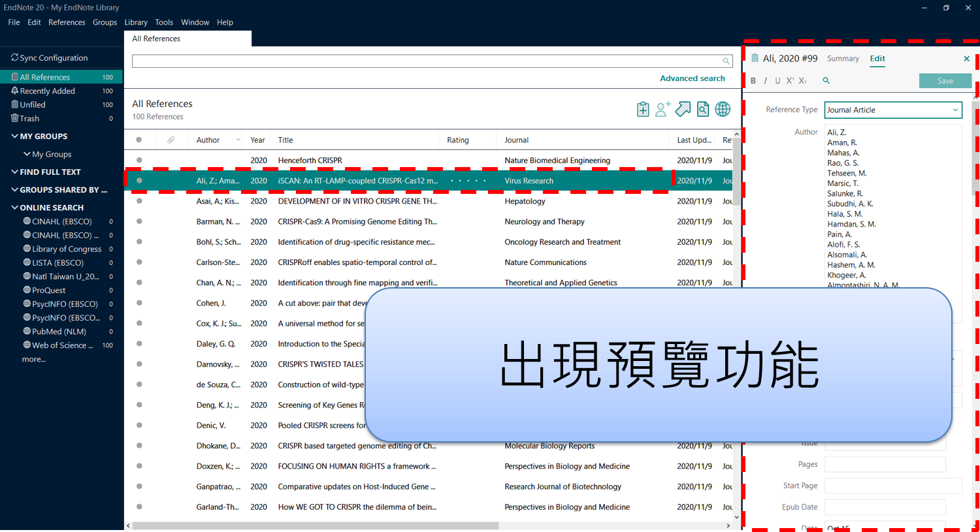The height and width of the screenshot is (532, 980).
Task: Click globe icon beside PubMed (NLM)
Action: click(27, 331)
